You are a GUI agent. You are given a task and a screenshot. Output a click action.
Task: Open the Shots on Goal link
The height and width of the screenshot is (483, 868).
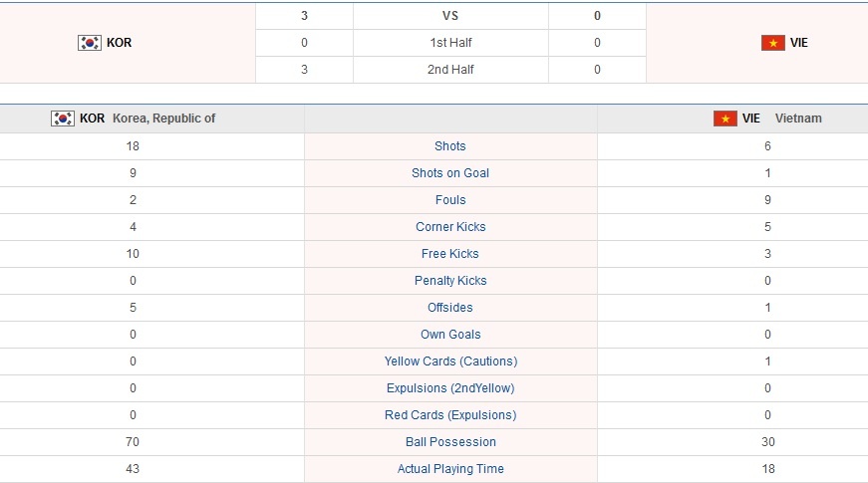click(x=450, y=173)
